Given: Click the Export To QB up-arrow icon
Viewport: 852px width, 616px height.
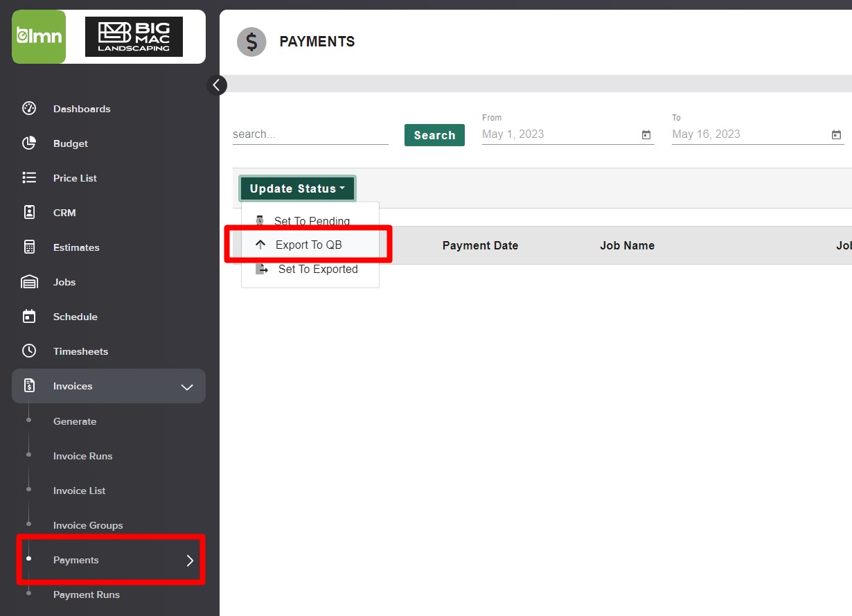Looking at the screenshot, I should click(260, 244).
